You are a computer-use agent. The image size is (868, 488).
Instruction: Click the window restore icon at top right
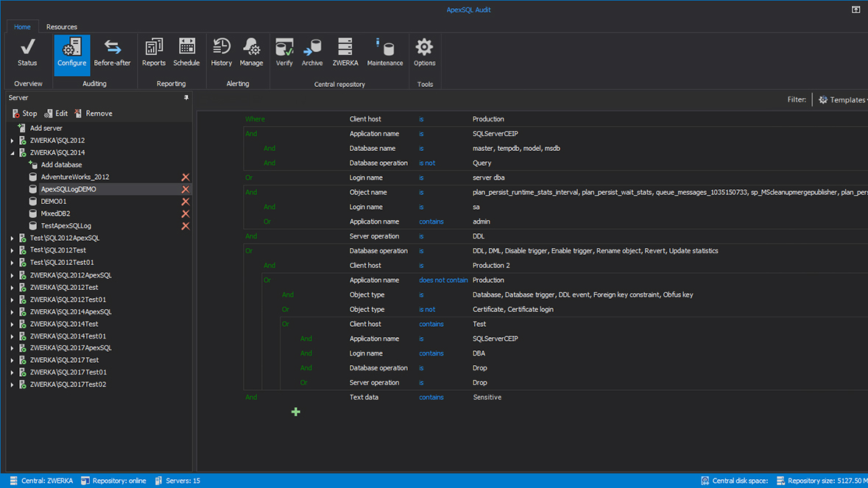855,10
